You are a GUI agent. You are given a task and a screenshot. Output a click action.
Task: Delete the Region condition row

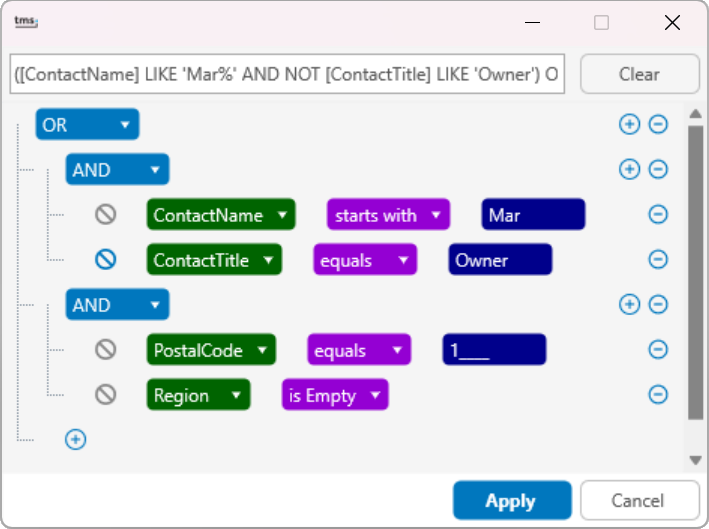pyautogui.click(x=658, y=394)
